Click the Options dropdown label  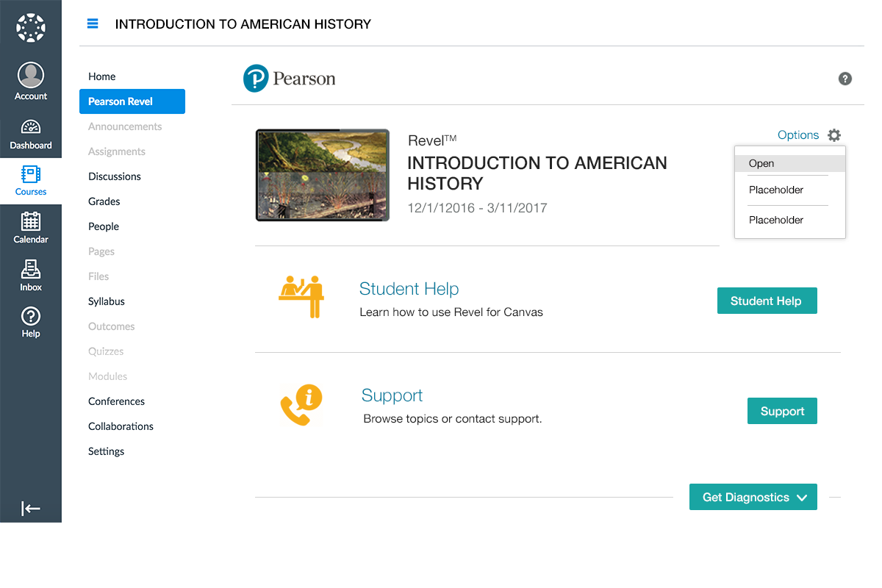coord(798,135)
